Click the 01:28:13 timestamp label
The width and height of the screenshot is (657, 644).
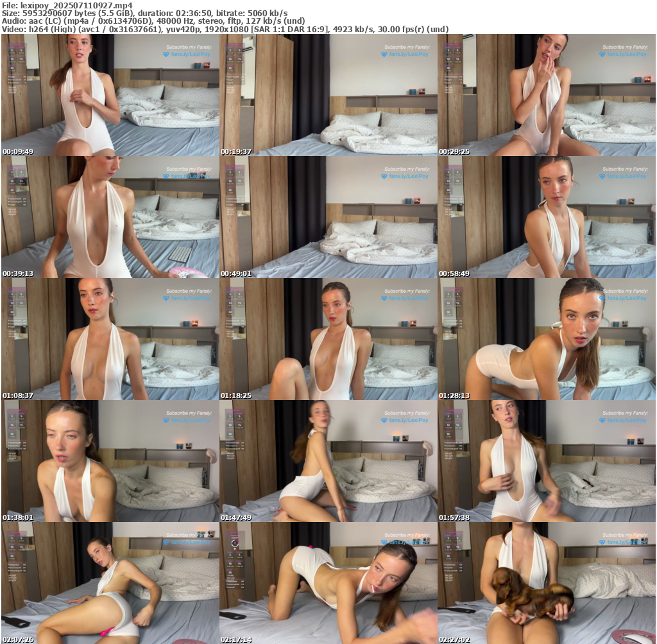click(453, 396)
